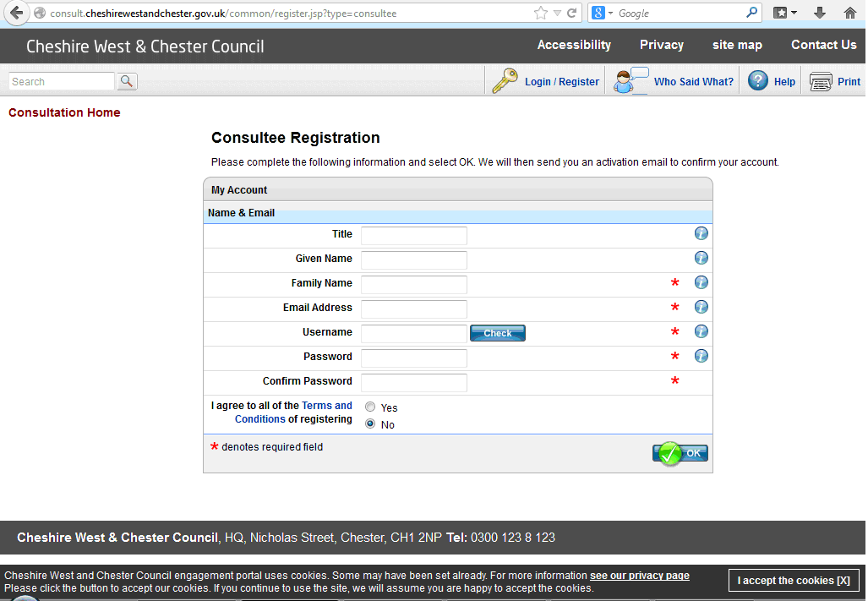The height and width of the screenshot is (601, 868).
Task: Go to browser home page icon
Action: pyautogui.click(x=849, y=13)
